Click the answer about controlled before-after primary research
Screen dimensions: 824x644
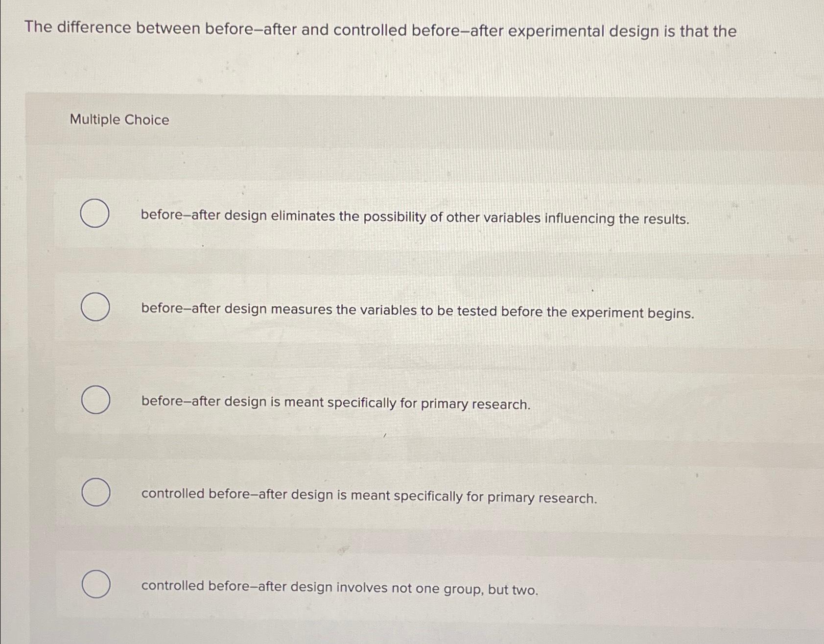coord(368,497)
